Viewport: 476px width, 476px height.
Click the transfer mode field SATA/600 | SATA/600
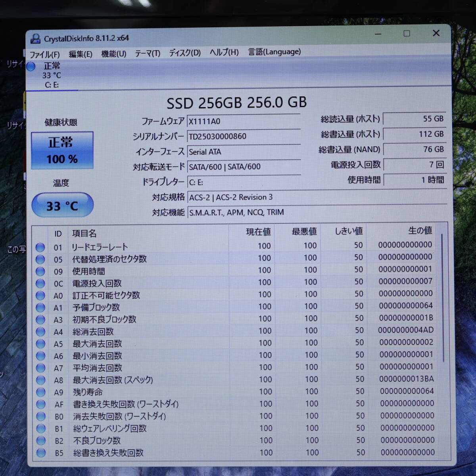click(x=244, y=167)
